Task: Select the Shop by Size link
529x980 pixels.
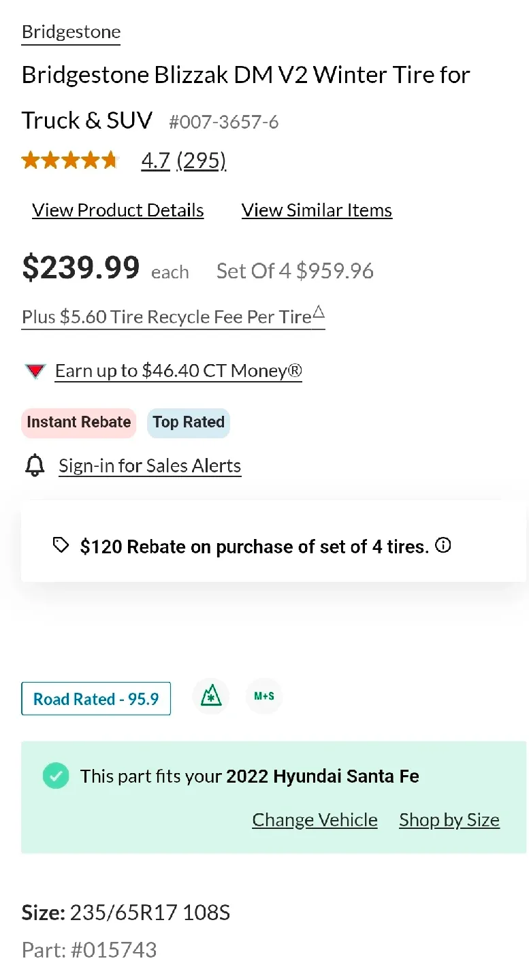Action: click(x=449, y=820)
